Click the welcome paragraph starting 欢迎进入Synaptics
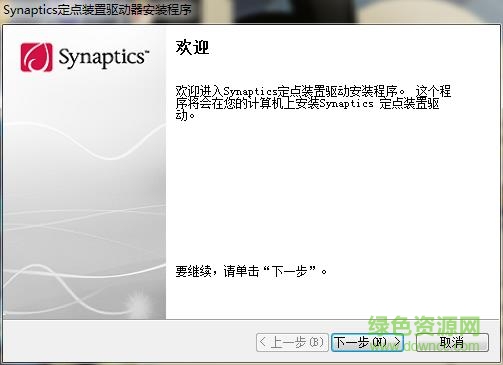The image size is (503, 365). click(313, 103)
